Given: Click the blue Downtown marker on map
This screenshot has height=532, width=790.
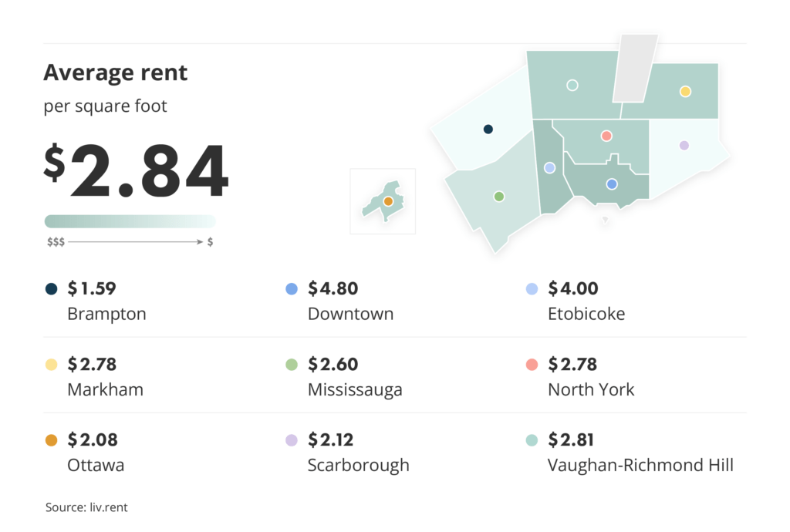Looking at the screenshot, I should [x=612, y=184].
